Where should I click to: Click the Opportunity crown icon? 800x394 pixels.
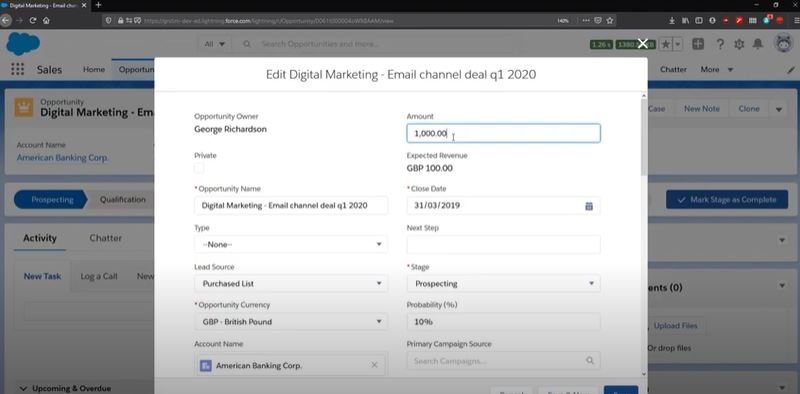coord(23,108)
